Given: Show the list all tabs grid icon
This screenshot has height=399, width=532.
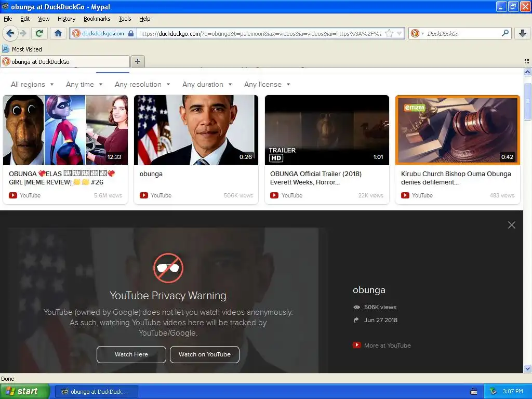Looking at the screenshot, I should point(527,61).
